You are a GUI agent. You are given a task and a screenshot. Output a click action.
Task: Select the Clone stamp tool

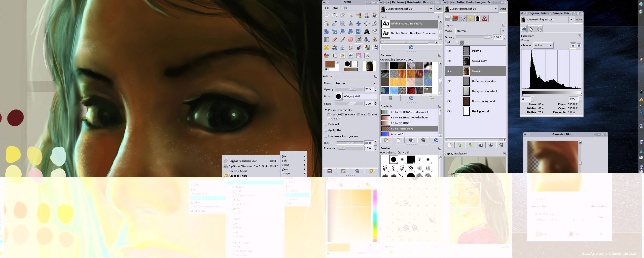point(375,40)
